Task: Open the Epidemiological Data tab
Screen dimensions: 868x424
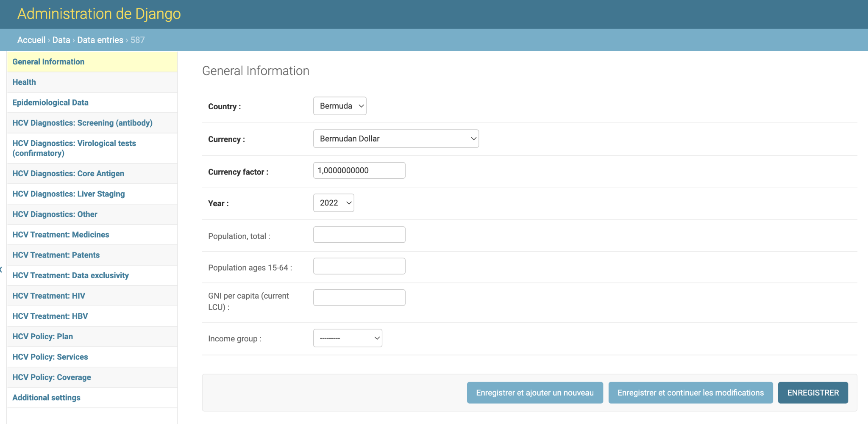Action: coord(50,103)
